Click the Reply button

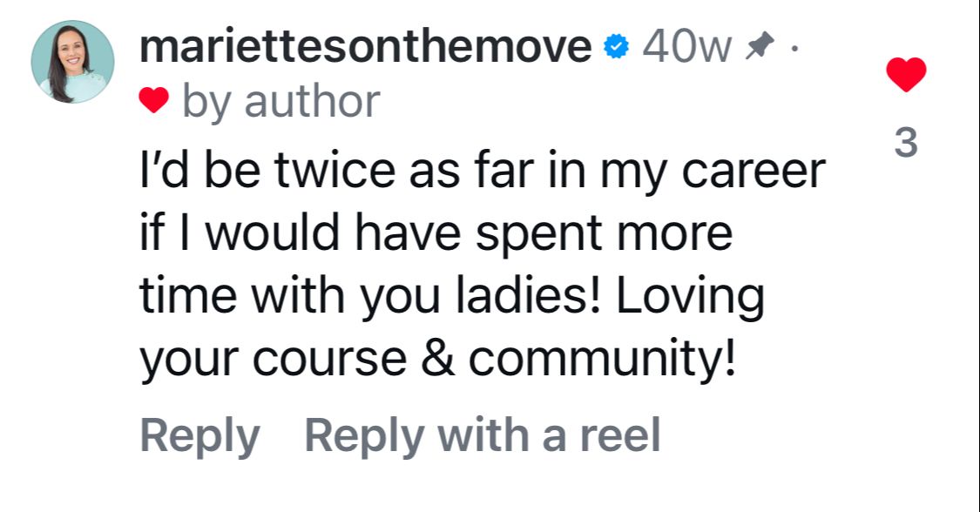coord(199,435)
